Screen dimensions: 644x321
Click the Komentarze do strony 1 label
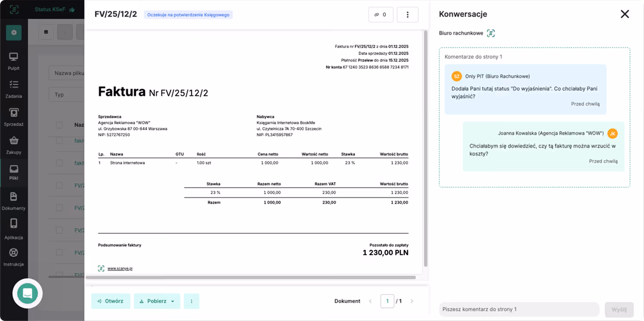(473, 57)
